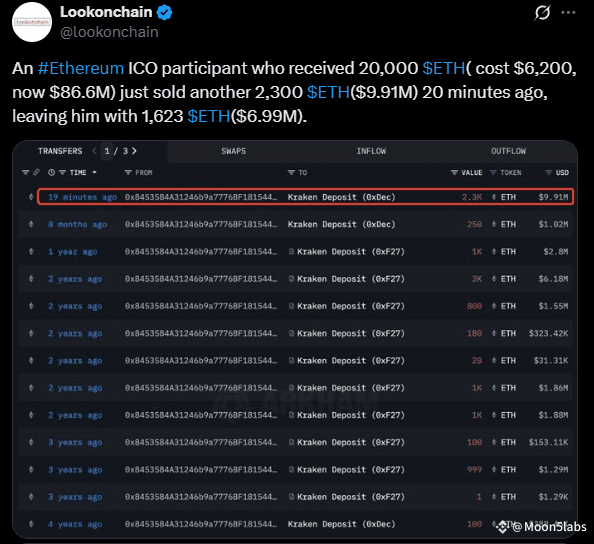The image size is (594, 544).
Task: Open the 4 years ago transaction link
Action: 75,524
